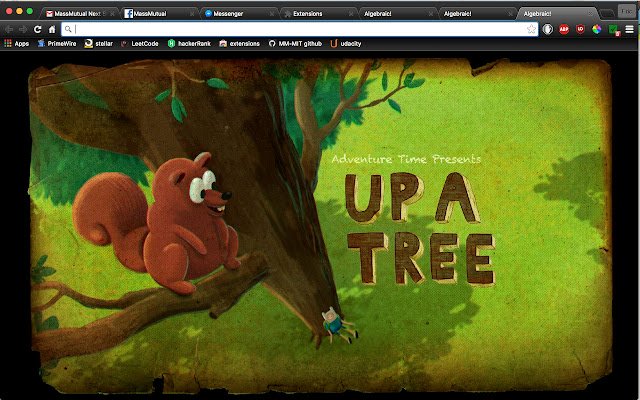Open a new tab with the tab-strip button
640x400 pixels.
[607, 13]
